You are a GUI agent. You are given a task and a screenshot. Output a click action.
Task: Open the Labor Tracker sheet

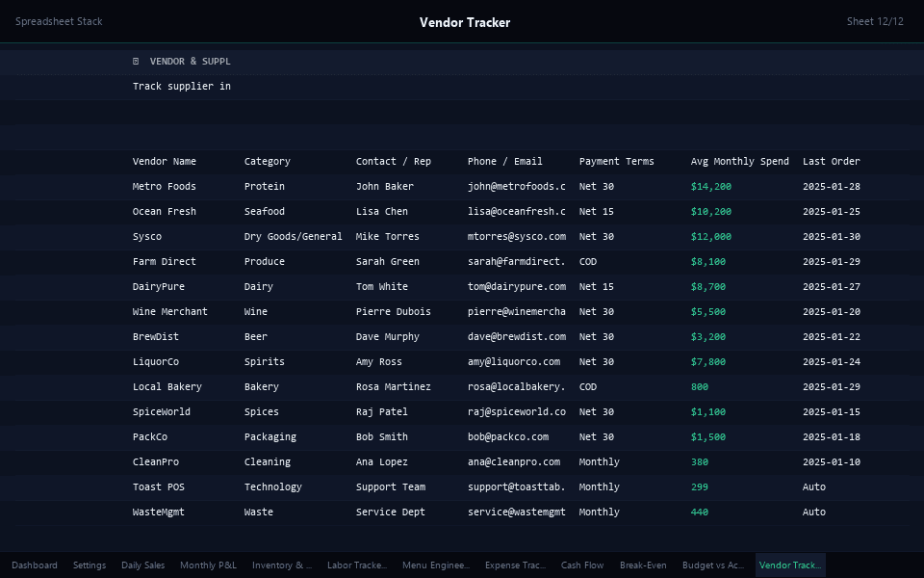coord(356,565)
